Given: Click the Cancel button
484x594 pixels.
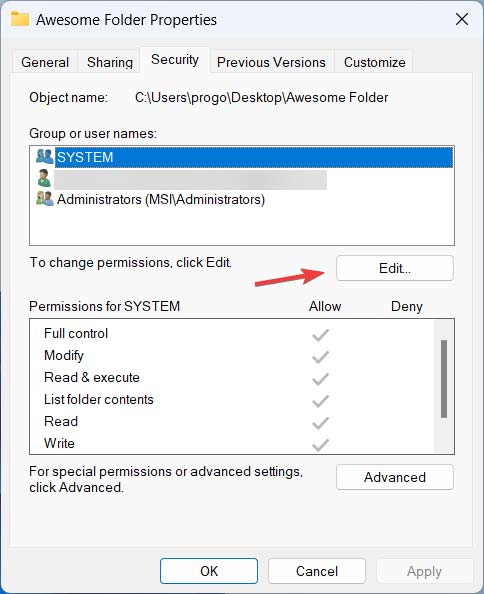Looking at the screenshot, I should click(x=317, y=571).
